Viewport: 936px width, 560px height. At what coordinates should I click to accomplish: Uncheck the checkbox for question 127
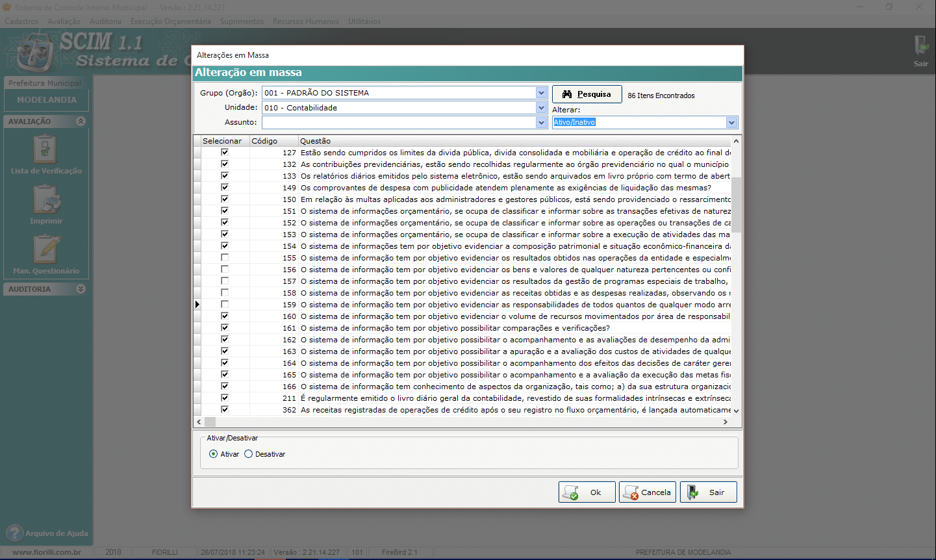(x=225, y=153)
